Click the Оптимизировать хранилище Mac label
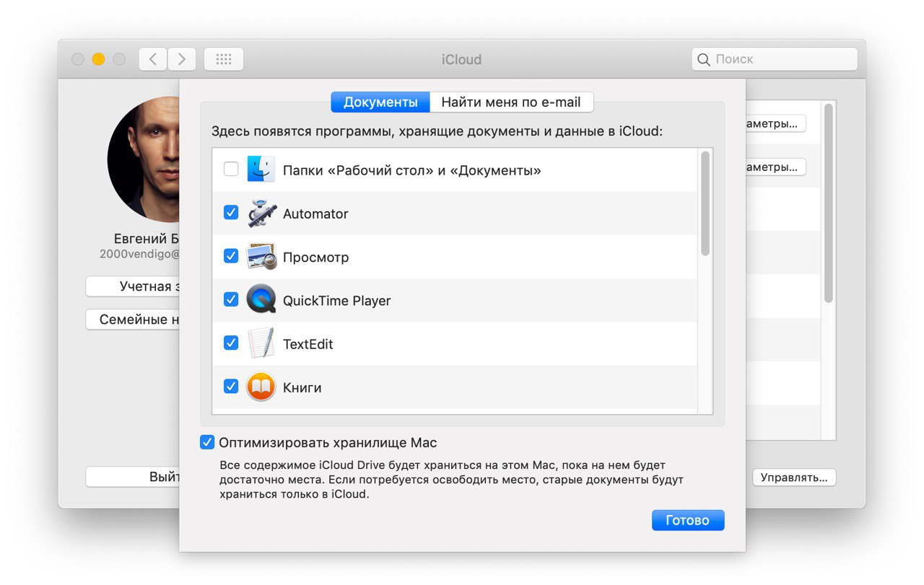The height and width of the screenshot is (585, 924). pyautogui.click(x=328, y=443)
